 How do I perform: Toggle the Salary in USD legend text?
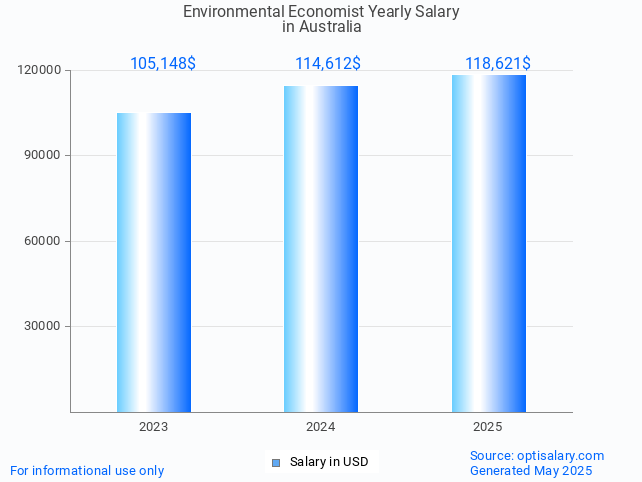pos(329,462)
